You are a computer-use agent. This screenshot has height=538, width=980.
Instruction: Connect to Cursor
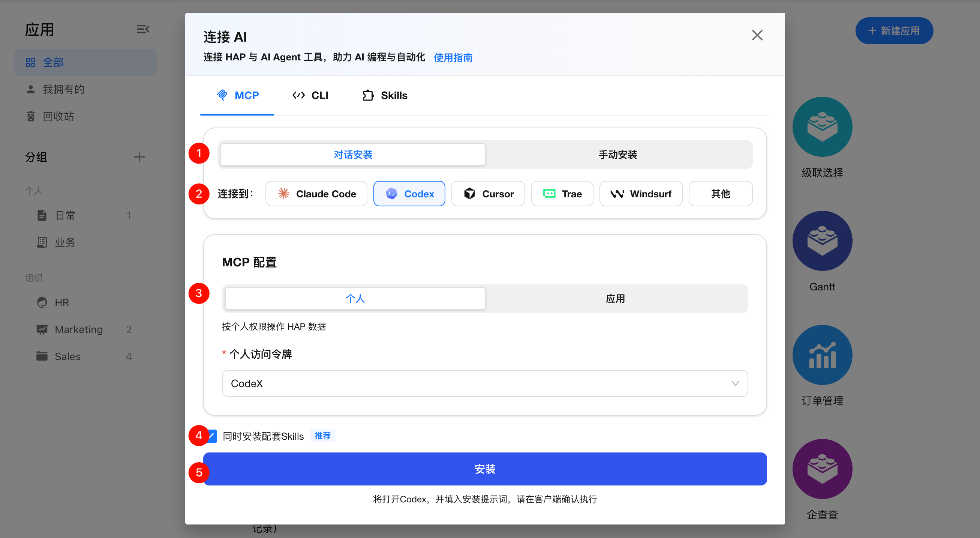(x=488, y=194)
